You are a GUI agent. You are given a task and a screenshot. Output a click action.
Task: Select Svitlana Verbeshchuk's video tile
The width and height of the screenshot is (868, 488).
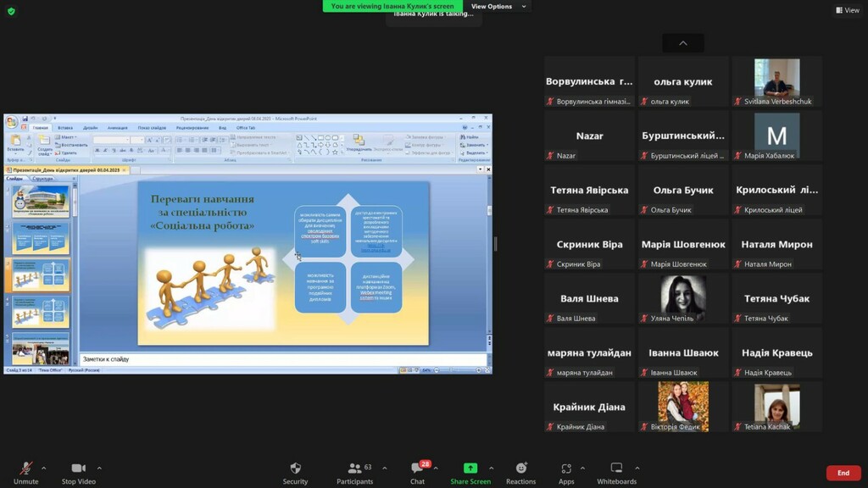(x=776, y=81)
